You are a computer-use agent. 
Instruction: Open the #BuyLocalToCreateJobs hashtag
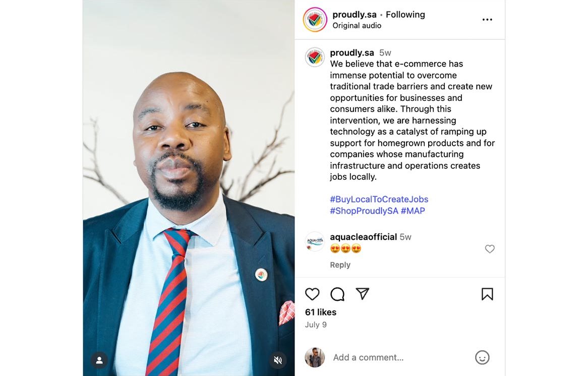(x=379, y=199)
